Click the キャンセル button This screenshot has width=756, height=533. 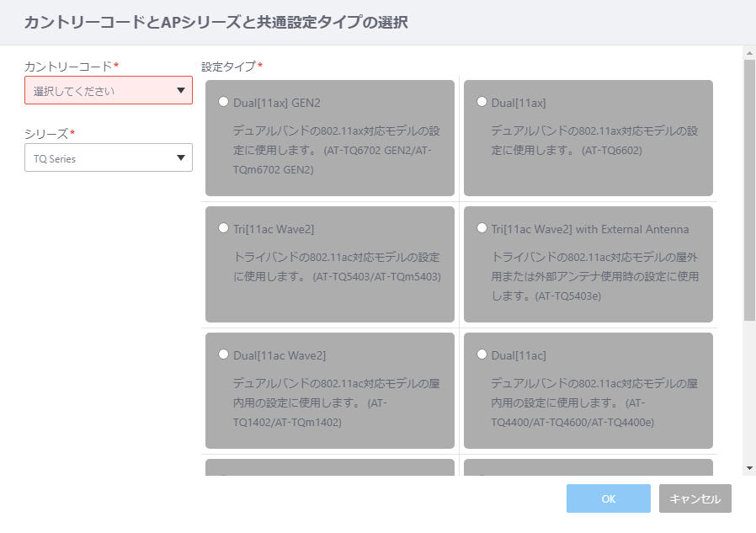(695, 498)
